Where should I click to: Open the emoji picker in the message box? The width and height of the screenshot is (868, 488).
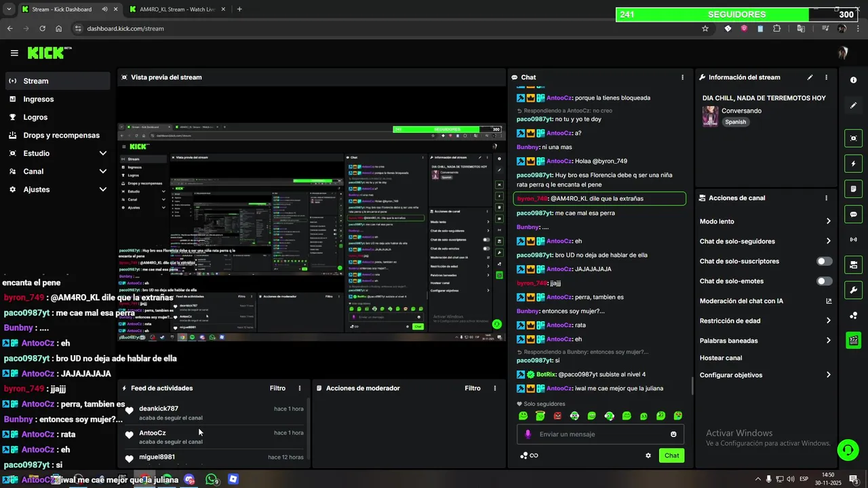point(673,434)
